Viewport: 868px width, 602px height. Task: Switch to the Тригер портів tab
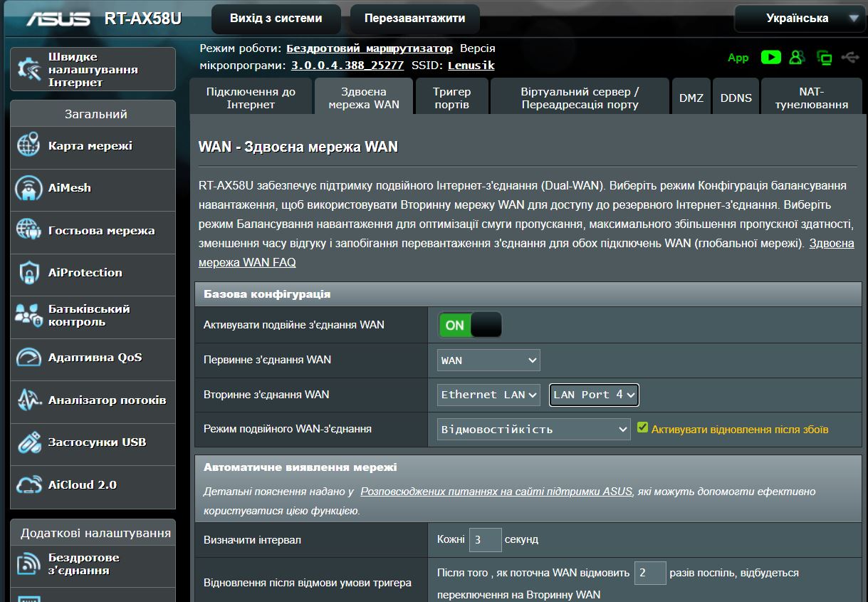pyautogui.click(x=451, y=98)
